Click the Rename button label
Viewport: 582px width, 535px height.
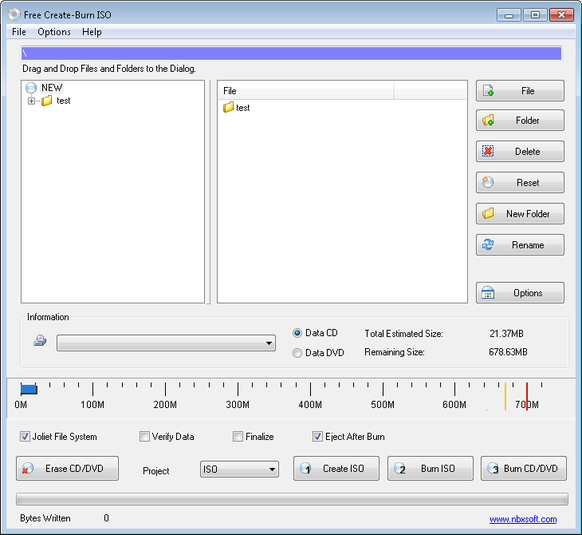(x=528, y=245)
